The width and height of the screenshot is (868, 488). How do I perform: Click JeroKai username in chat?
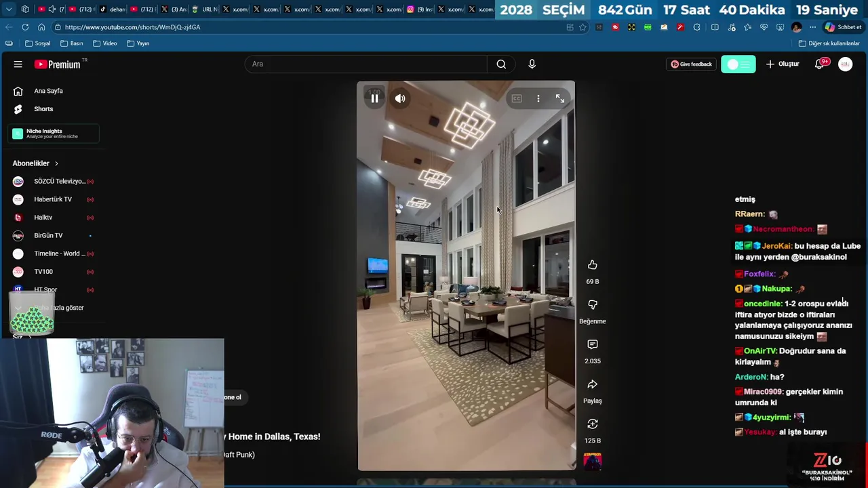click(776, 246)
